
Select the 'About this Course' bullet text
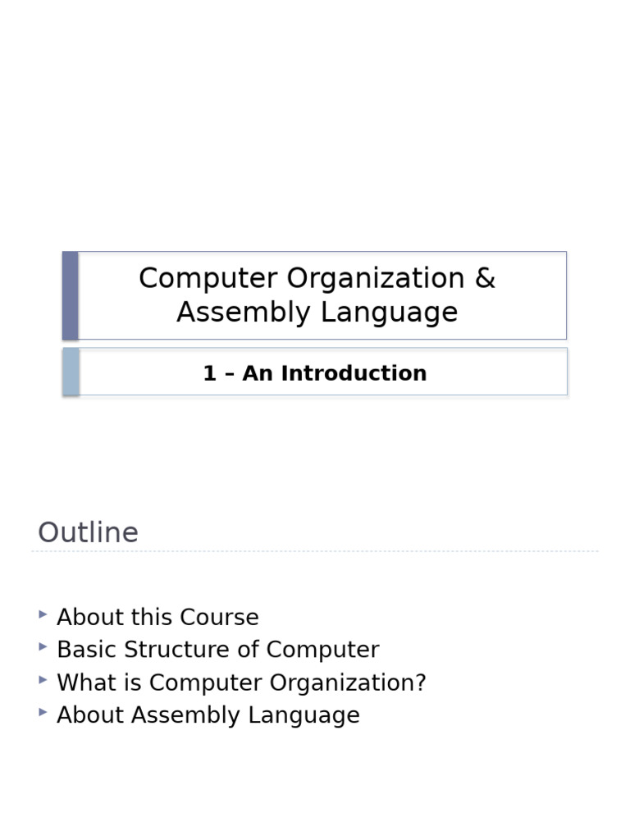click(x=157, y=618)
